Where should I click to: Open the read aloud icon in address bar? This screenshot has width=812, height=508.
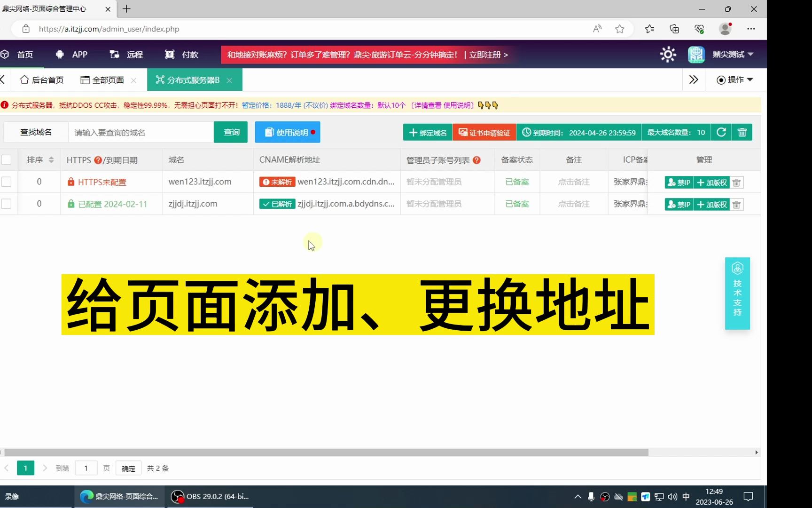597,29
